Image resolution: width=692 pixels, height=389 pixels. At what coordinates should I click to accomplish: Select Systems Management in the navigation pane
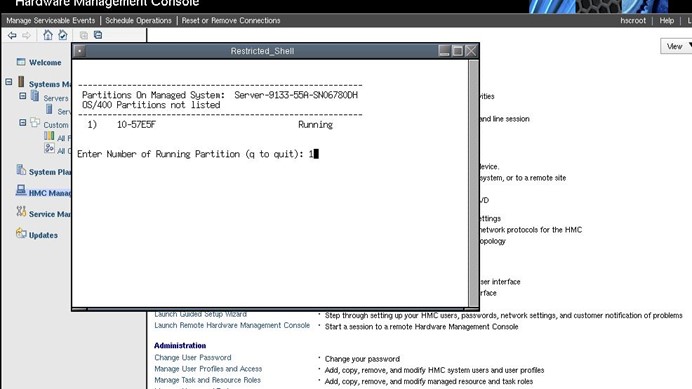point(50,84)
